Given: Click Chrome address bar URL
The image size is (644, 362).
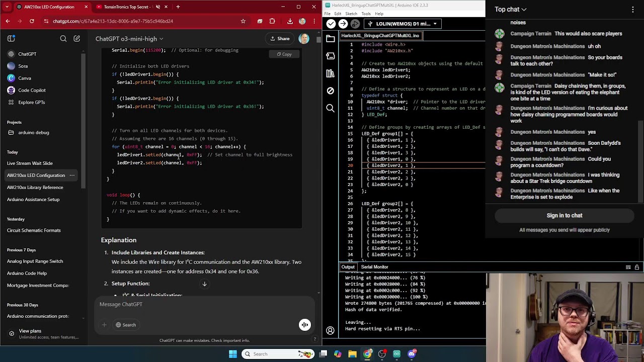Looking at the screenshot, I should click(x=113, y=21).
